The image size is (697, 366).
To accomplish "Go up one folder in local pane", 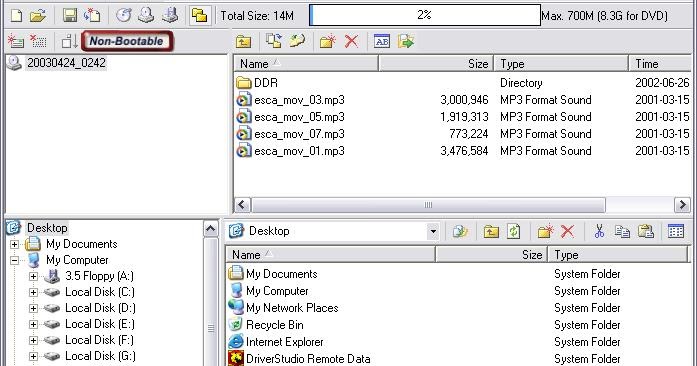I will pos(491,231).
